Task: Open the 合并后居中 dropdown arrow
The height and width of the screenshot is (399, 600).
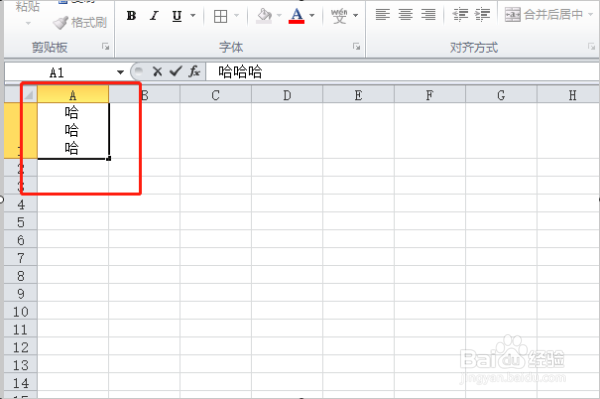Action: click(x=590, y=15)
